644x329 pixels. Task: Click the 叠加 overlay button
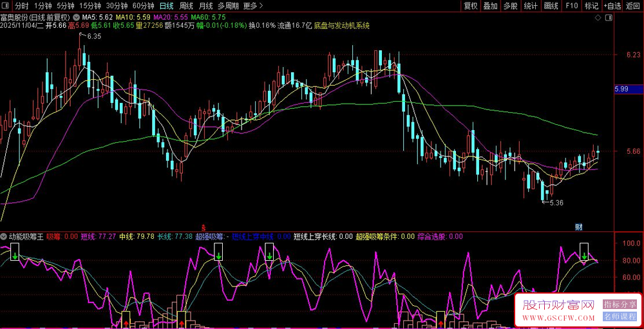[x=490, y=6]
